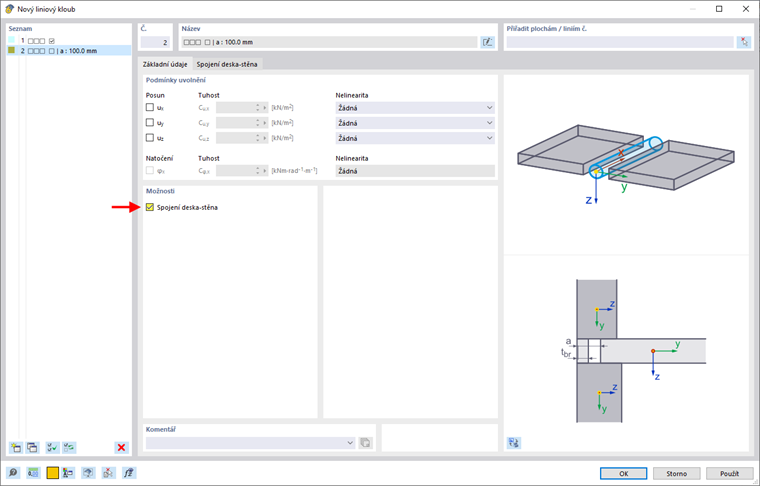Image resolution: width=760 pixels, height=486 pixels.
Task: Edit the name using the pencil icon
Action: point(488,42)
